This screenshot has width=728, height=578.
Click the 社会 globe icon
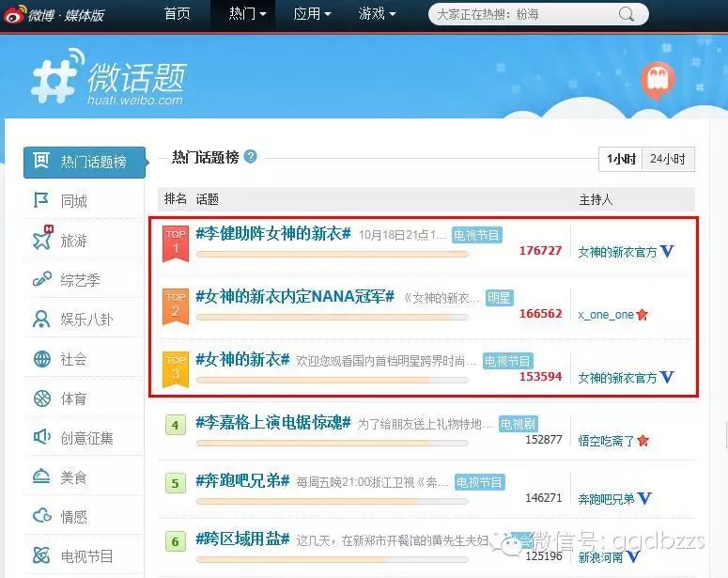(x=41, y=359)
